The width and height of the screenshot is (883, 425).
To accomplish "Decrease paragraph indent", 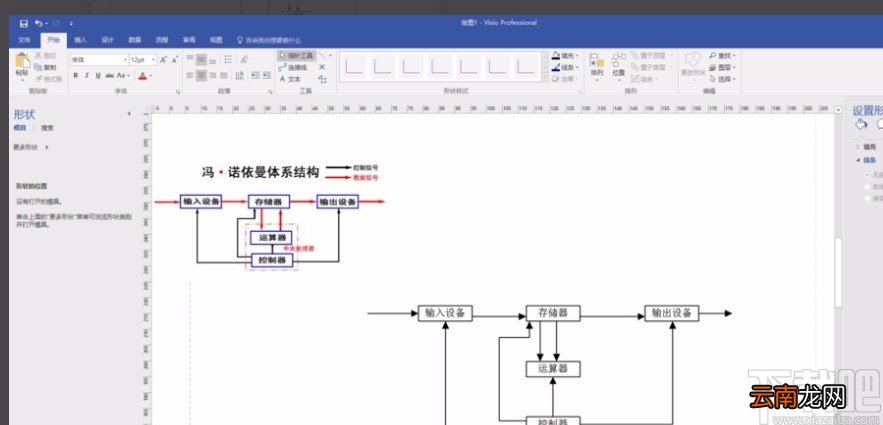I will [254, 75].
